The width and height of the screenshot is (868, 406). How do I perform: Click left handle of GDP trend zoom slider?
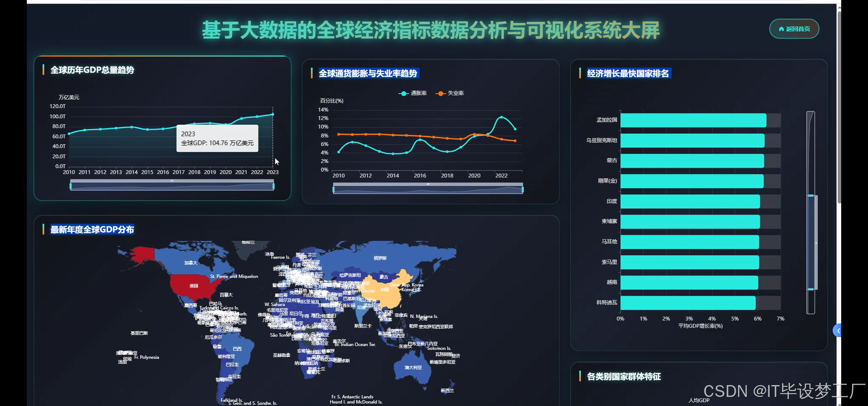[70, 186]
